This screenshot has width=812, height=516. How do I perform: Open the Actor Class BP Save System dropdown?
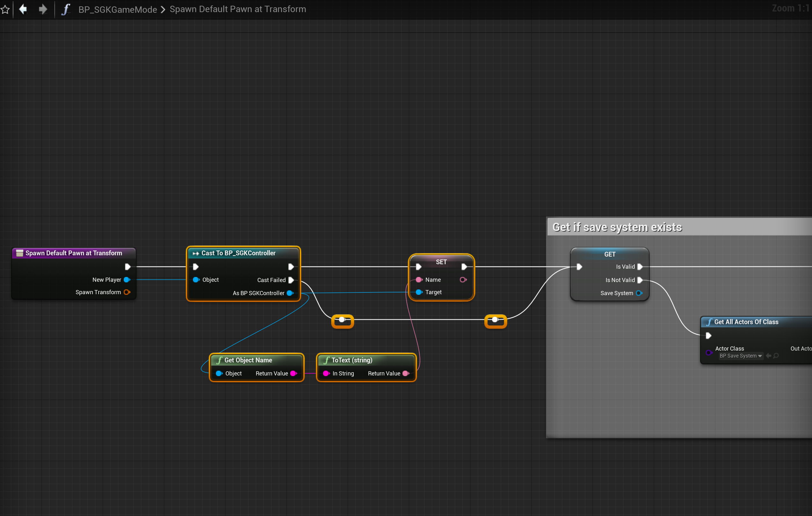tap(741, 356)
